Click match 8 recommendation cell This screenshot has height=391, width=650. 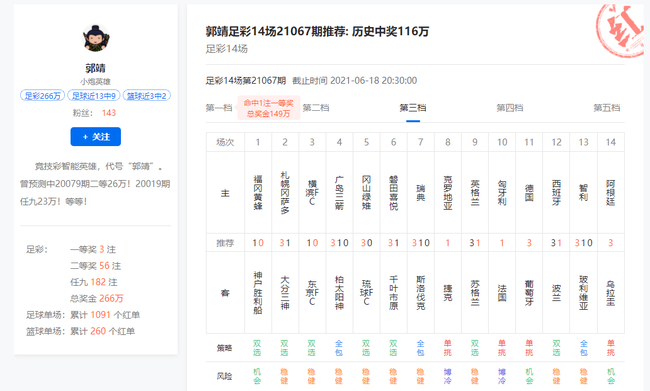[448, 243]
